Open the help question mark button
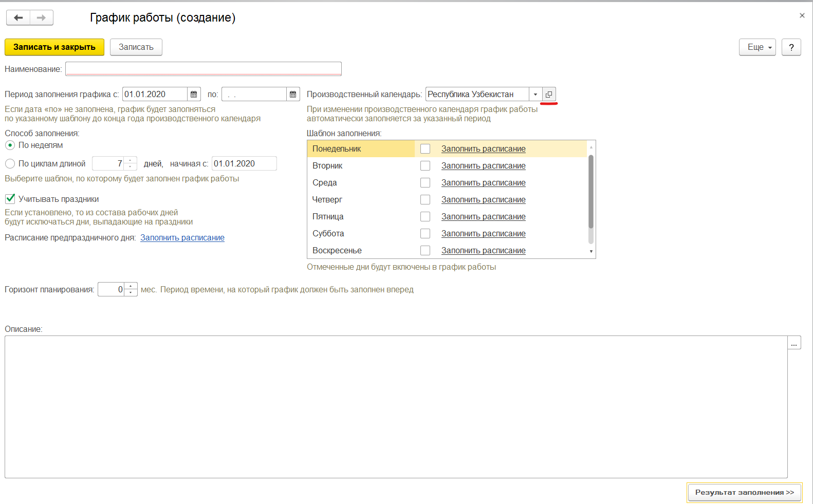The image size is (813, 504). (791, 47)
